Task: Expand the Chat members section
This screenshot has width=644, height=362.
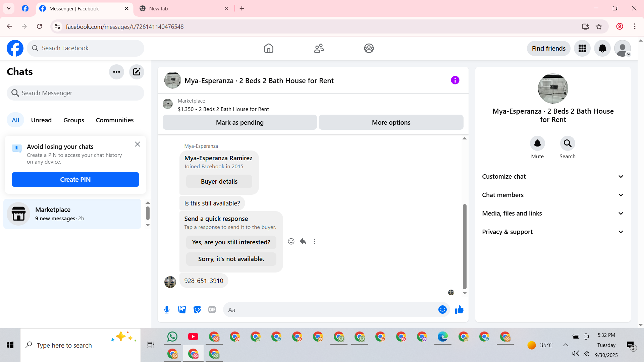Action: click(553, 195)
